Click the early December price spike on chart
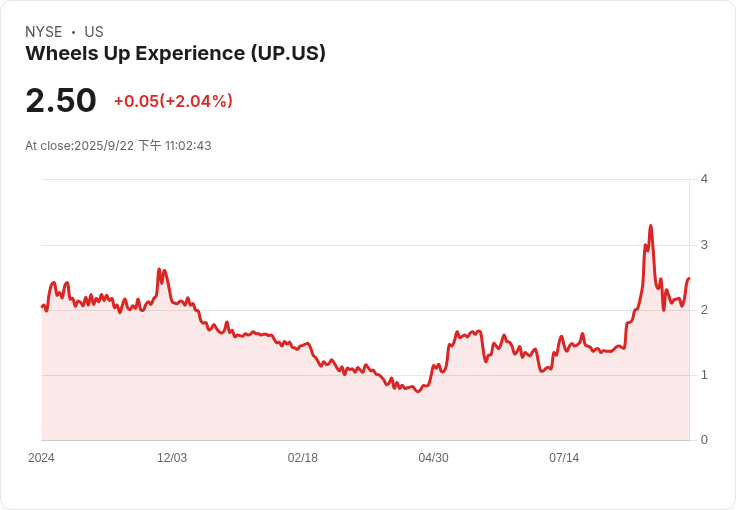This screenshot has width=736, height=510. [159, 270]
